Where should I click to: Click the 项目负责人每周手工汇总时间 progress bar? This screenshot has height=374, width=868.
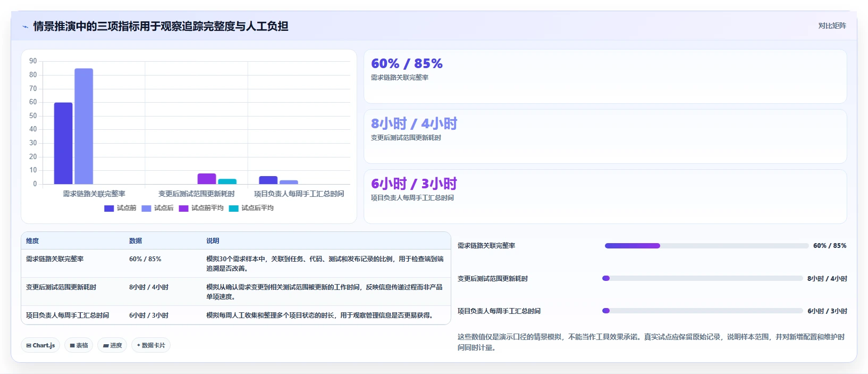point(703,311)
